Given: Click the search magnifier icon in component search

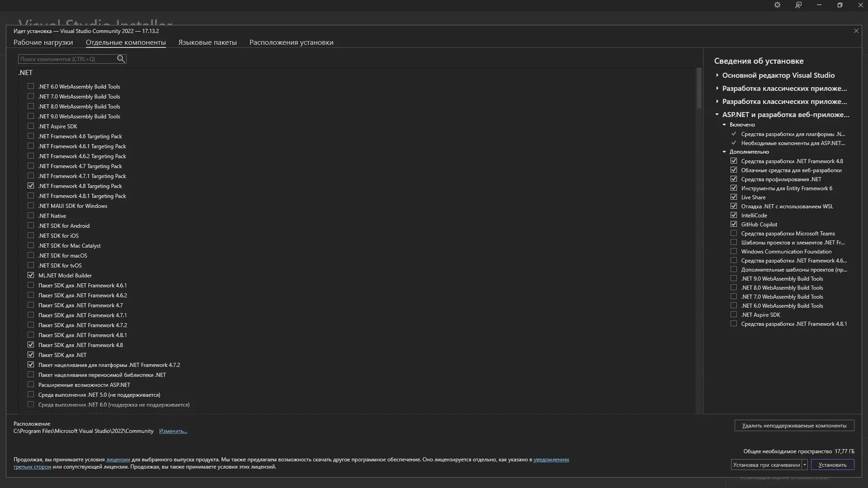Looking at the screenshot, I should (x=121, y=59).
